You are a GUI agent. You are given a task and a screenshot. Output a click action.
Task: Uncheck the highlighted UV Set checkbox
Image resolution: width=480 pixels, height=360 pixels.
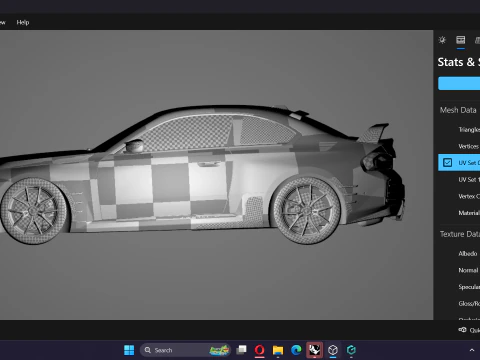pos(447,163)
